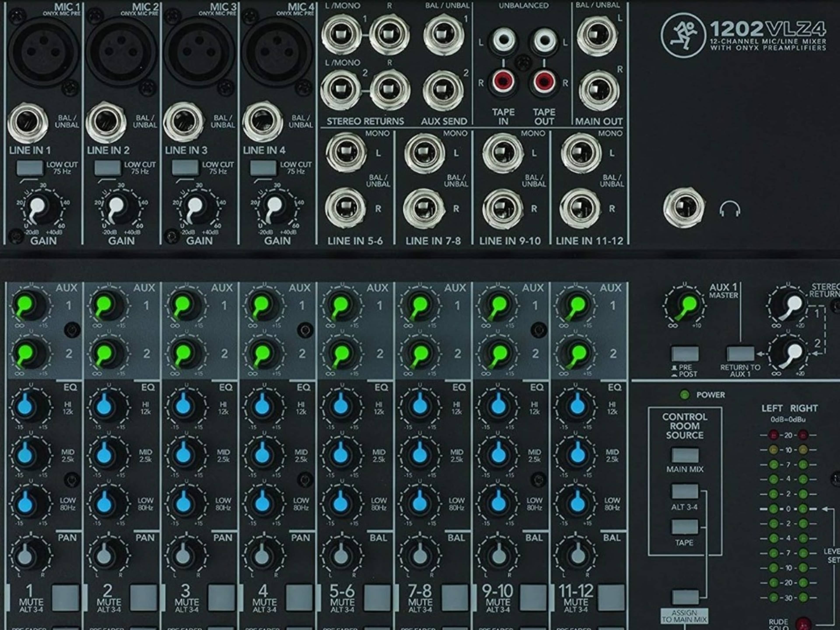
Task: Click the LINE IN 11-12 right jack
Action: [x=580, y=208]
